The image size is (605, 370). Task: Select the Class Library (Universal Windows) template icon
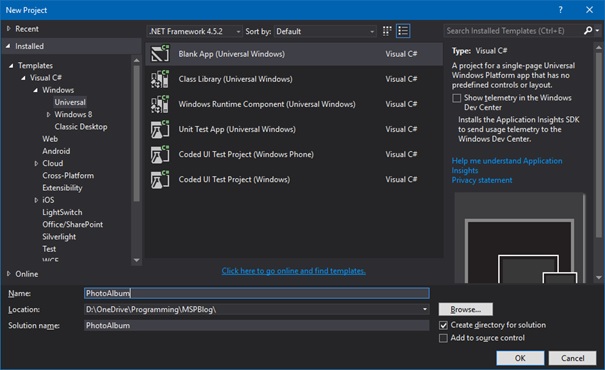[x=160, y=79]
